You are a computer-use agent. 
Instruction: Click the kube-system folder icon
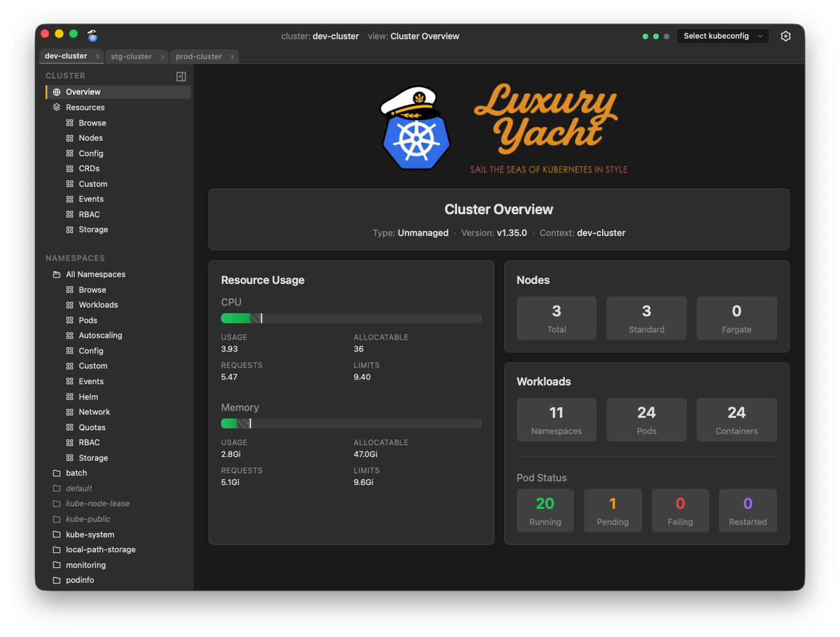pyautogui.click(x=56, y=534)
